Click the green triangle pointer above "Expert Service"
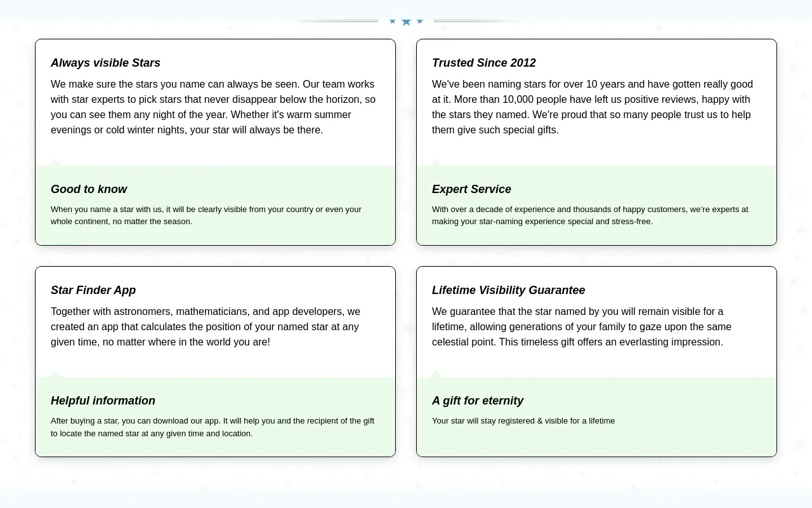Viewport: 812px width, 508px height. 436,163
